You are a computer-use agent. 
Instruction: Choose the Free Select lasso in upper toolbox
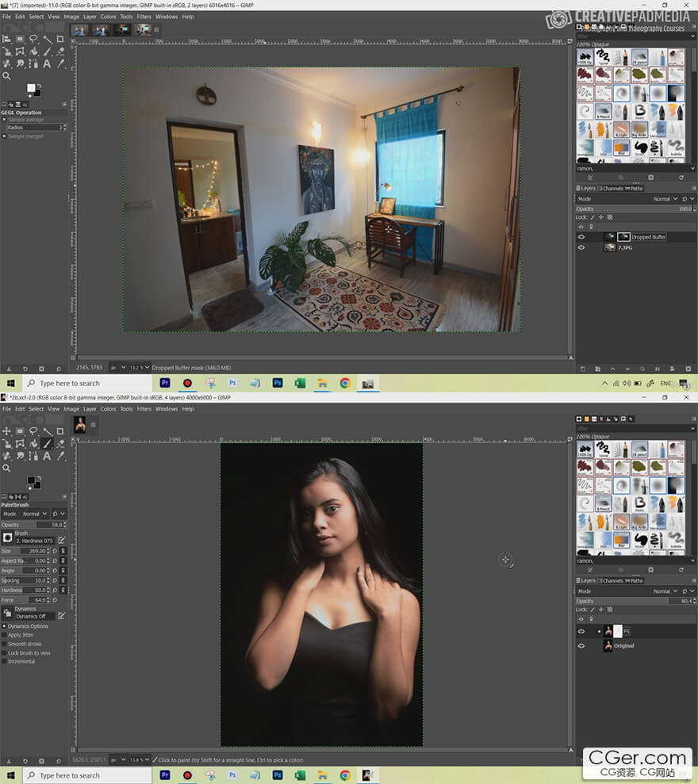click(34, 38)
